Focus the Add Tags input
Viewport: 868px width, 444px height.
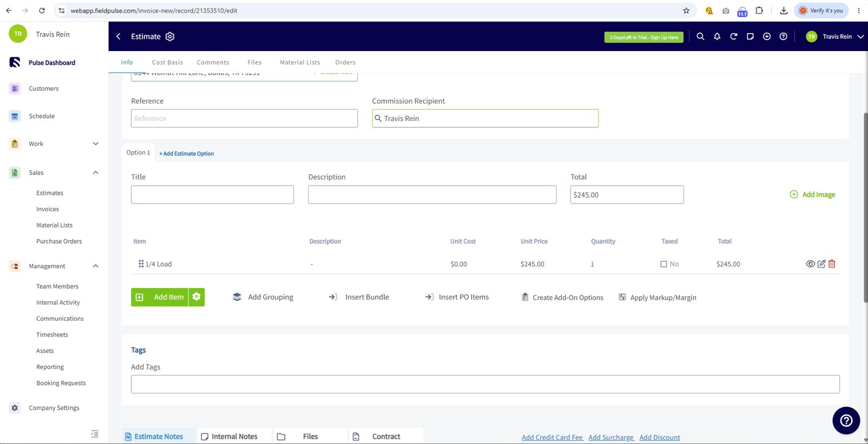[485, 384]
